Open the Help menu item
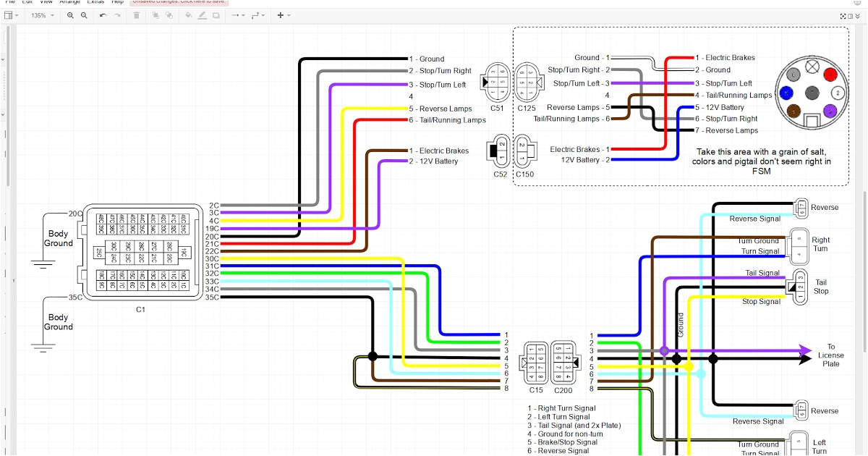This screenshot has height=456, width=868. coord(118,2)
